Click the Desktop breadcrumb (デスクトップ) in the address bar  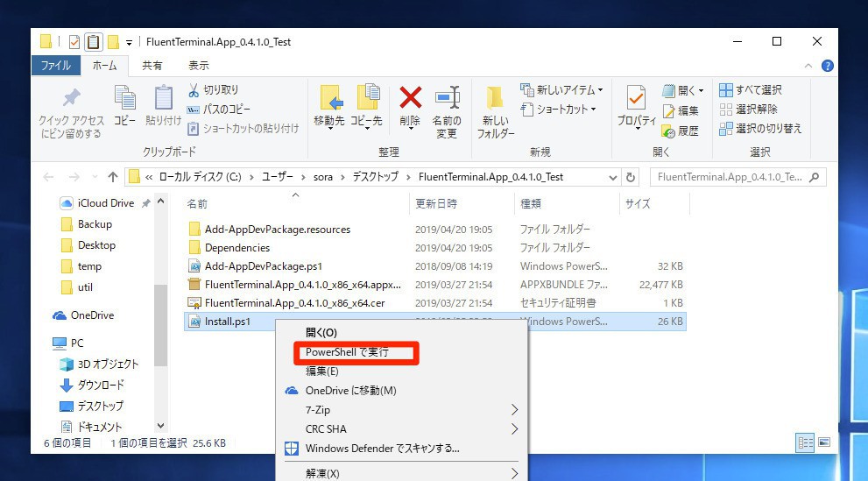(376, 177)
